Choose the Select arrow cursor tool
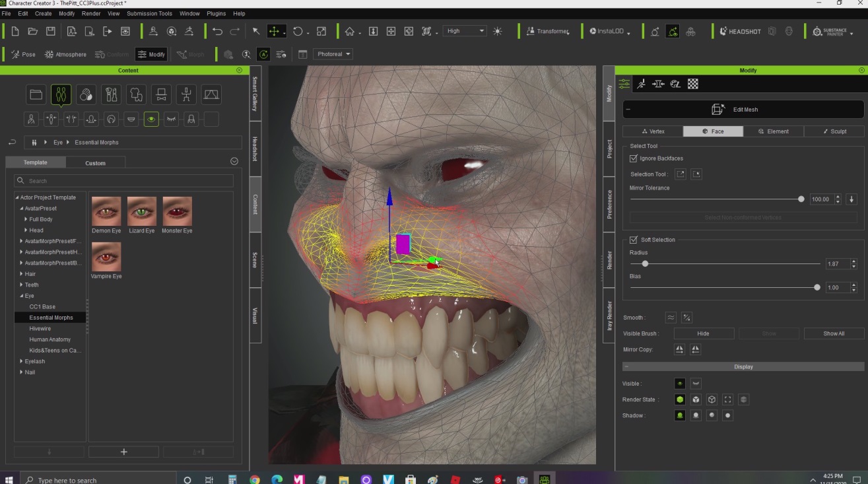The height and width of the screenshot is (484, 868). 256,31
